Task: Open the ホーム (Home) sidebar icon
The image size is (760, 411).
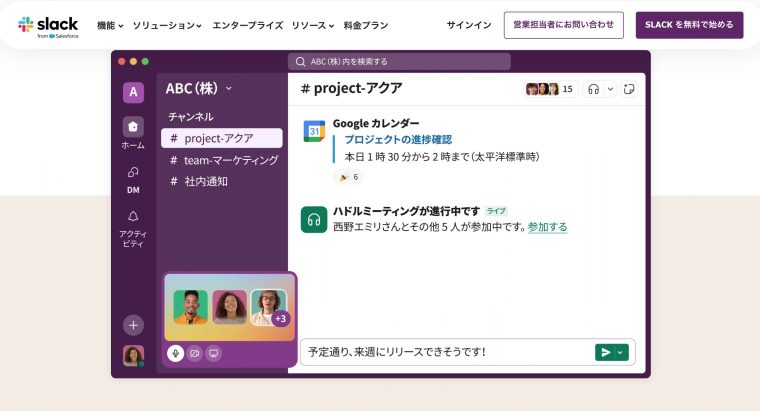Action: pos(133,127)
